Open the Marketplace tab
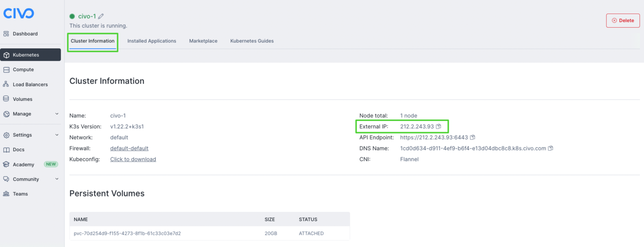 click(x=203, y=41)
